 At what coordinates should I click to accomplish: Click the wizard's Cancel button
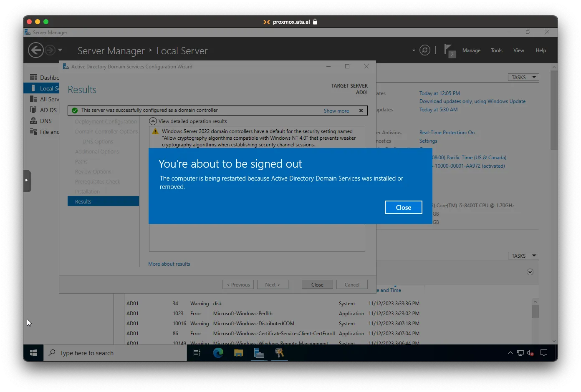click(352, 284)
